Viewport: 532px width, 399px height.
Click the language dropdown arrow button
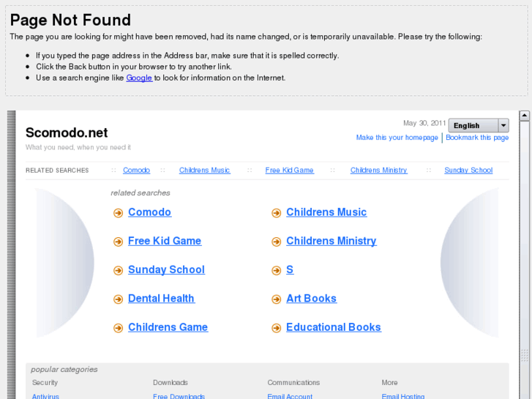[x=503, y=125]
